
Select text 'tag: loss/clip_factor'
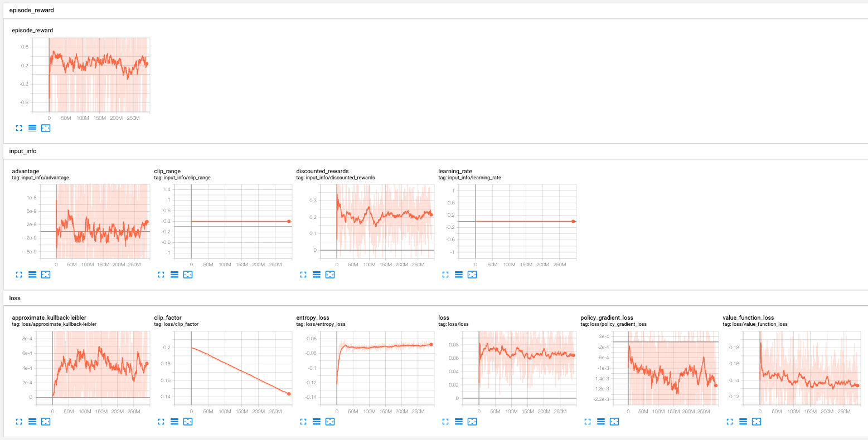pyautogui.click(x=176, y=324)
